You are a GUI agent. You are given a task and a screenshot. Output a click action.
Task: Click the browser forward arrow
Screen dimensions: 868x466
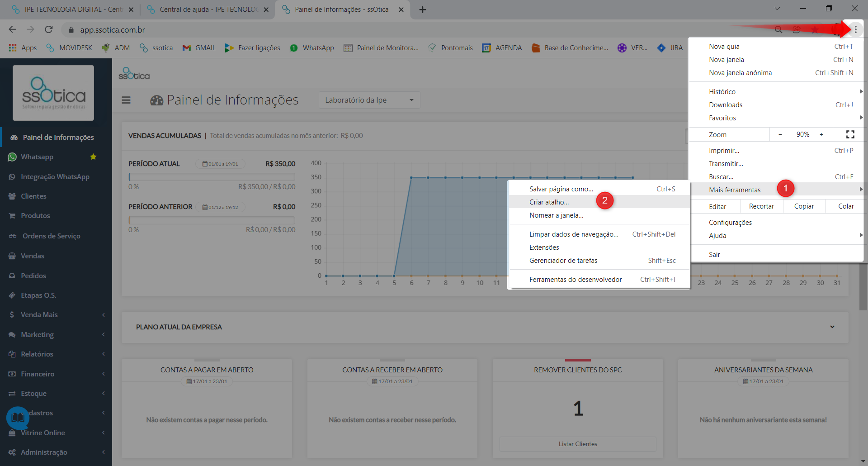tap(30, 29)
